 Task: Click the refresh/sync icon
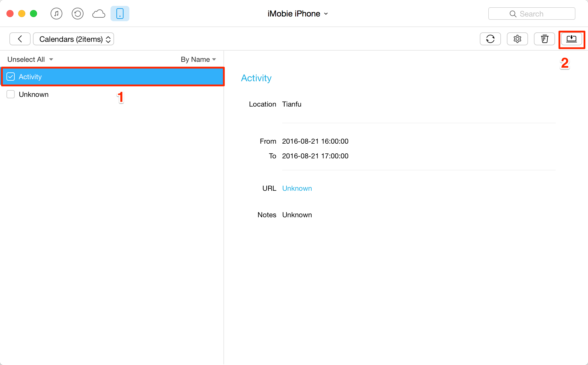point(491,39)
